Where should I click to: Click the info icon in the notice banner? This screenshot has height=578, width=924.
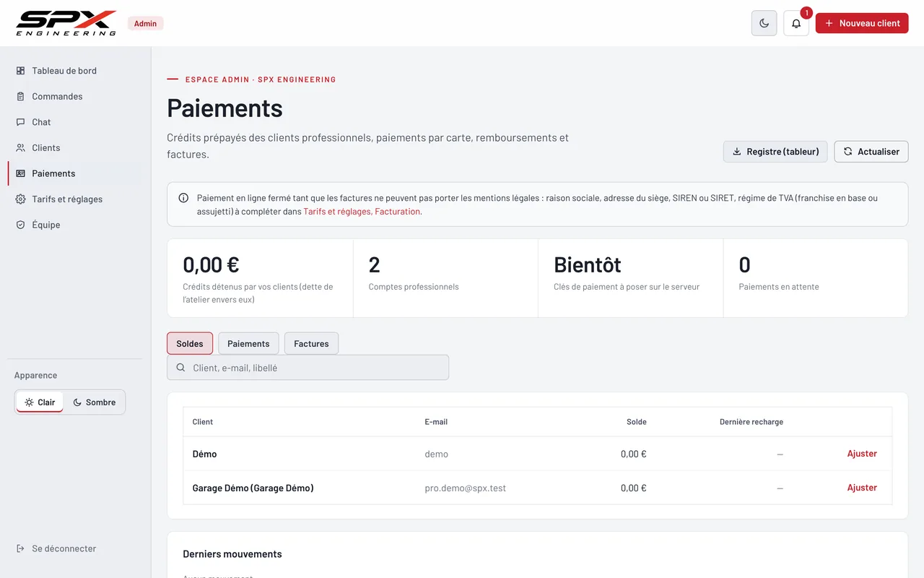(x=183, y=198)
